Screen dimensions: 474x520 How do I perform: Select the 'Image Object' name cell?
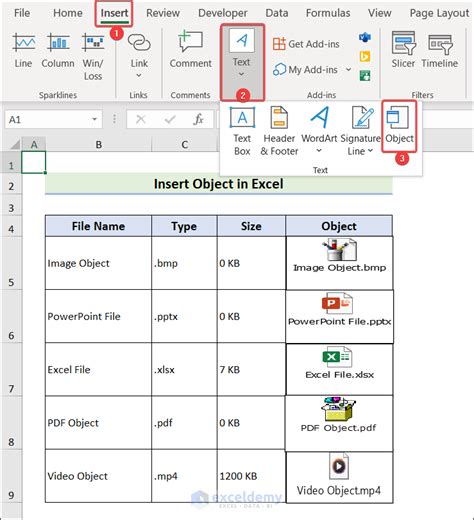pos(98,263)
